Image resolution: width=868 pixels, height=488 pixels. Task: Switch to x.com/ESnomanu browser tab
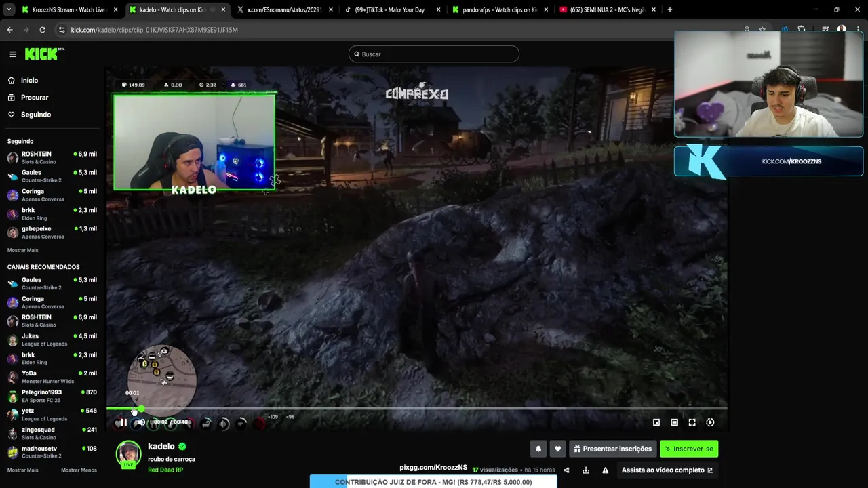[x=283, y=9]
